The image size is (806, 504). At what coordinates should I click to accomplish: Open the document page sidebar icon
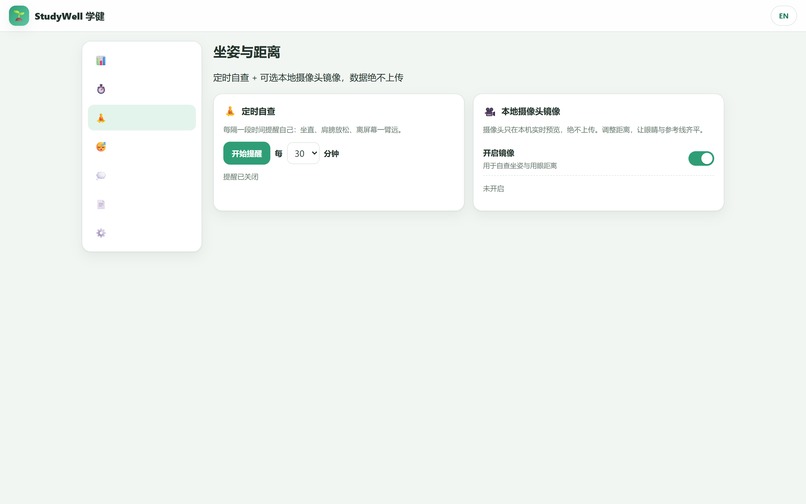pyautogui.click(x=101, y=205)
